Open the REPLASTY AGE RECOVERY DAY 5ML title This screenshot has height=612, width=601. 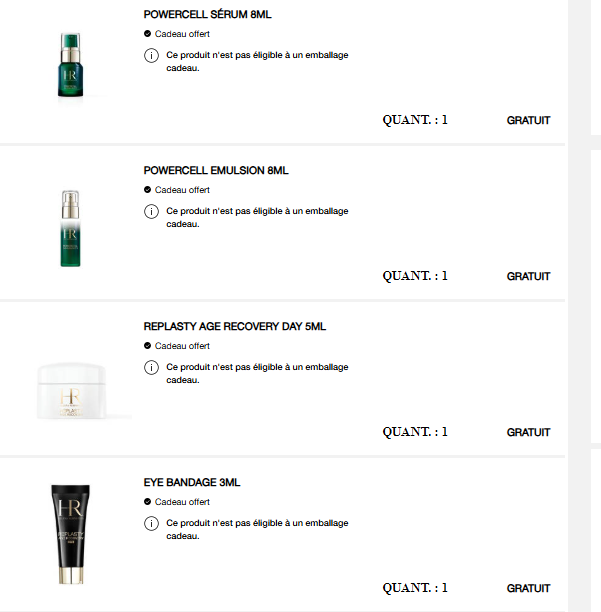(235, 327)
